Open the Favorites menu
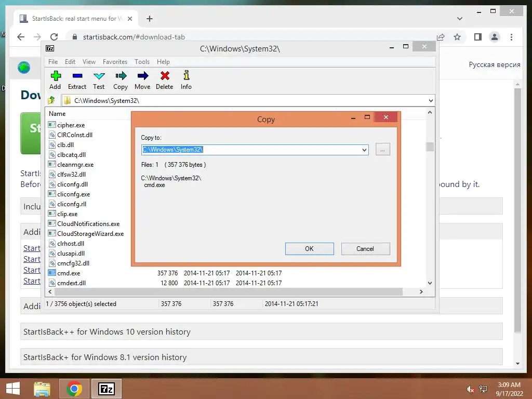Image resolution: width=532 pixels, height=399 pixels. pos(115,62)
